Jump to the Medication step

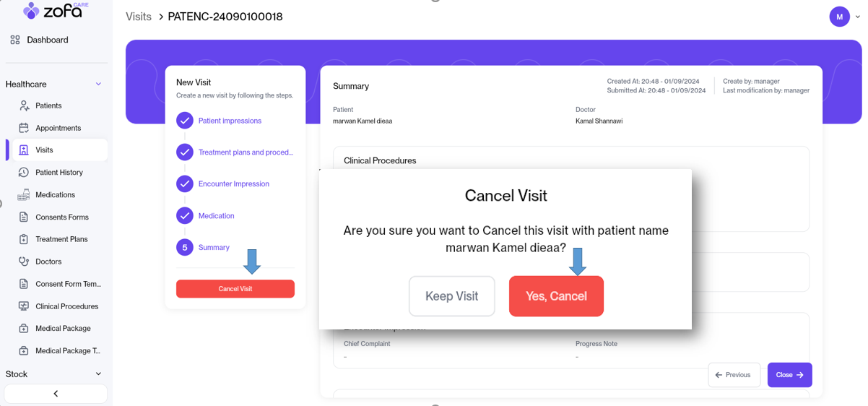pyautogui.click(x=216, y=216)
